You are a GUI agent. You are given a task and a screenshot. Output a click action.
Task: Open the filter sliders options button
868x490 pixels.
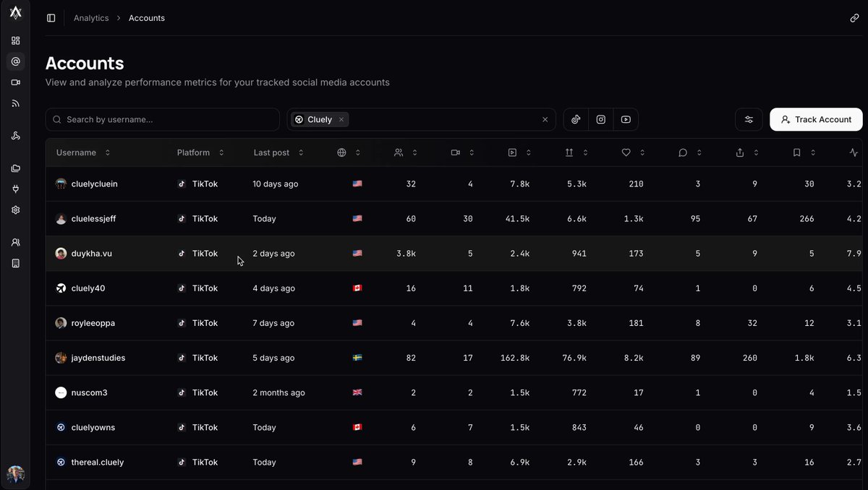(x=749, y=120)
